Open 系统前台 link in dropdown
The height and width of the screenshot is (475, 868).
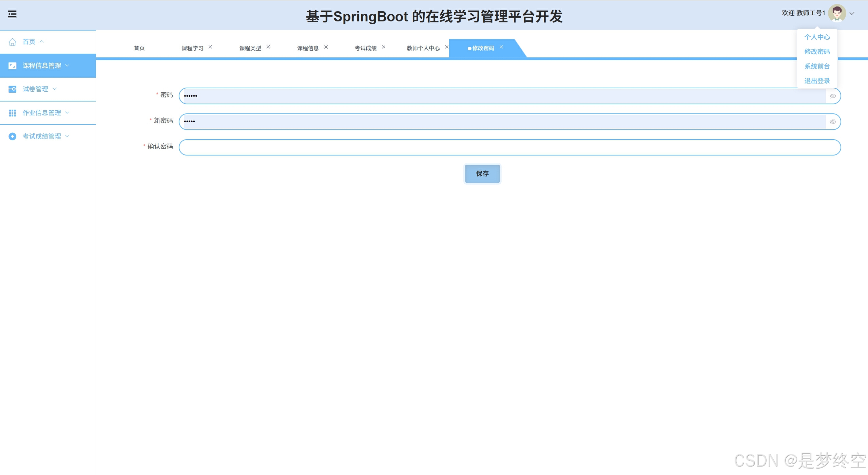point(817,66)
